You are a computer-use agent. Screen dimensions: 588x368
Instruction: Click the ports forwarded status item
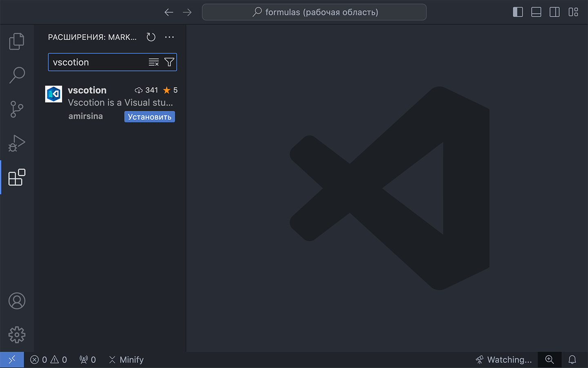[x=87, y=360]
